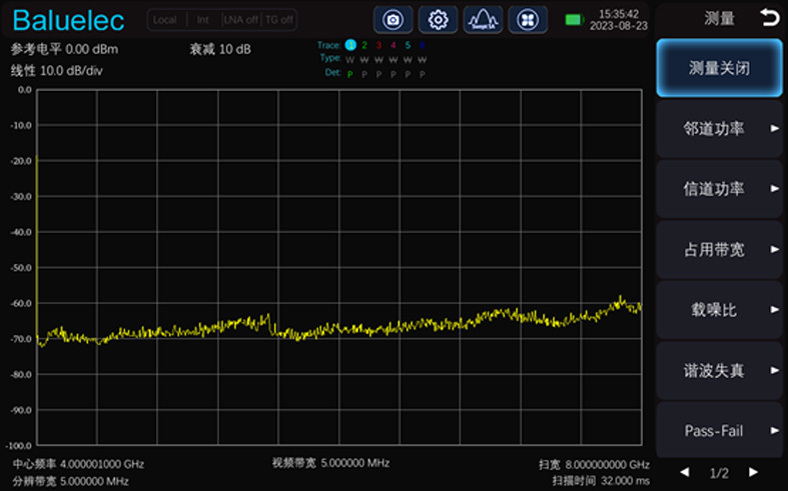Go to previous menu page arrow

coord(685,472)
